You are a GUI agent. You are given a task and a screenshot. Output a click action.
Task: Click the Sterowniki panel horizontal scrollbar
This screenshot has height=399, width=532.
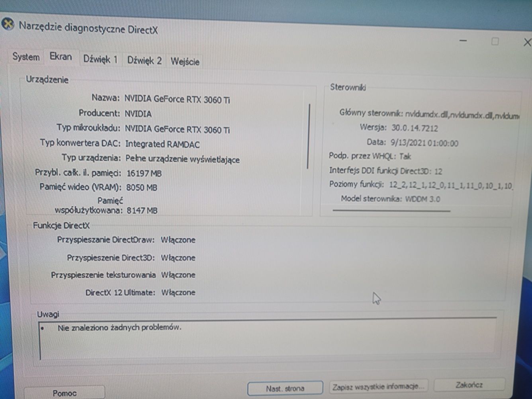pos(391,211)
